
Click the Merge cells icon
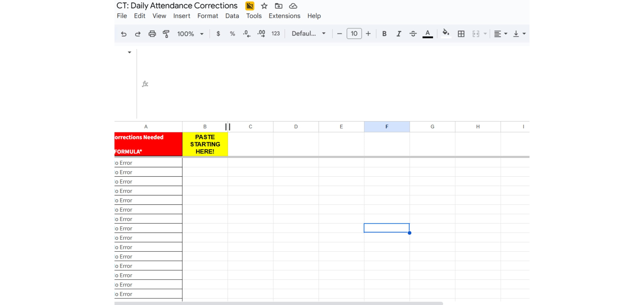click(476, 34)
